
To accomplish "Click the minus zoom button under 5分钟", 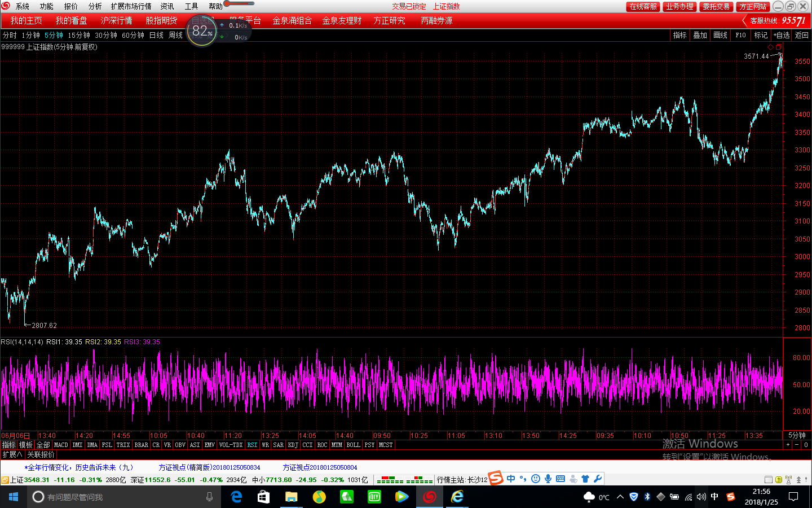I will (797, 445).
